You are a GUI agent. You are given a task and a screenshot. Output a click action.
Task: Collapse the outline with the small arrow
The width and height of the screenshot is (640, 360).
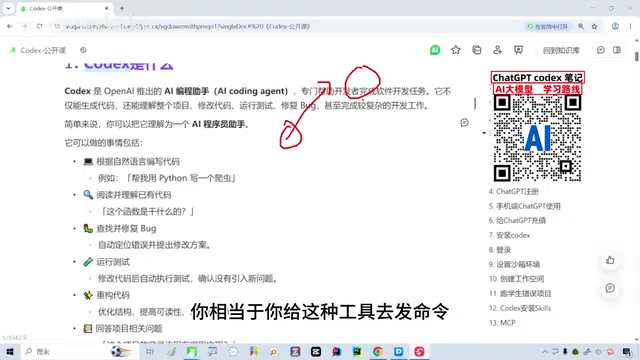coord(484,133)
